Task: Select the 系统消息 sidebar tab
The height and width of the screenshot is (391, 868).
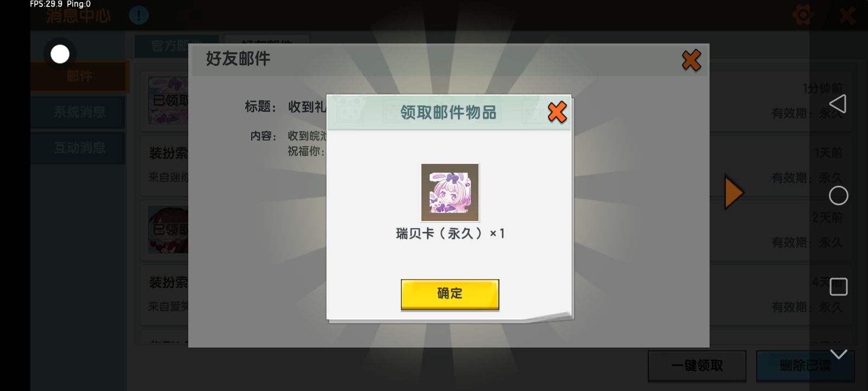Action: tap(79, 112)
